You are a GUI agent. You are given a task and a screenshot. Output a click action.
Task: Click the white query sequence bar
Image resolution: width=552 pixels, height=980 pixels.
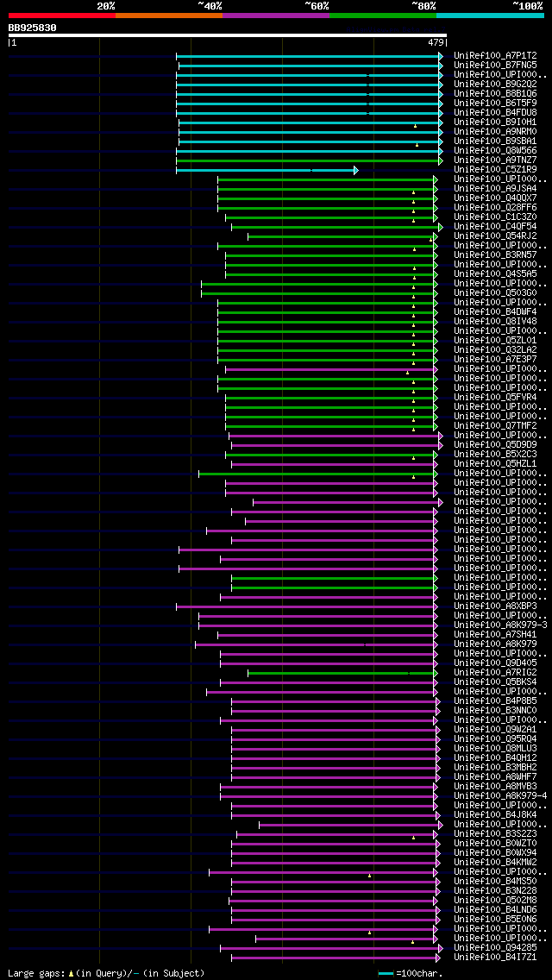pyautogui.click(x=228, y=35)
